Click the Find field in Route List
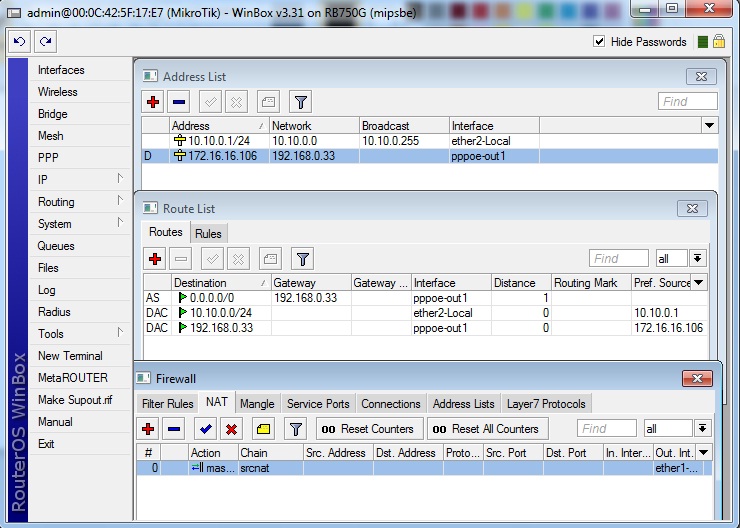The height and width of the screenshot is (528, 740). point(619,259)
